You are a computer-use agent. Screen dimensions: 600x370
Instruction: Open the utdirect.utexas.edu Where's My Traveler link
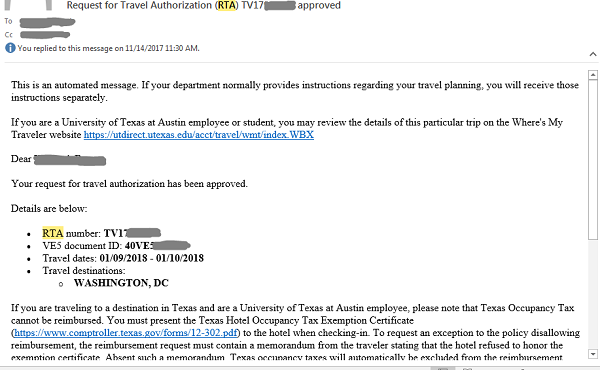tap(199, 135)
